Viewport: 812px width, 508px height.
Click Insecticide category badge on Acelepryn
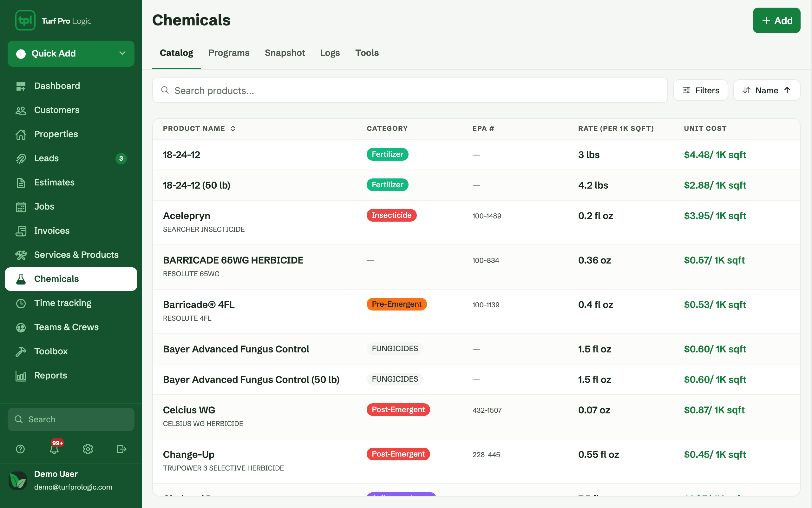click(x=391, y=215)
